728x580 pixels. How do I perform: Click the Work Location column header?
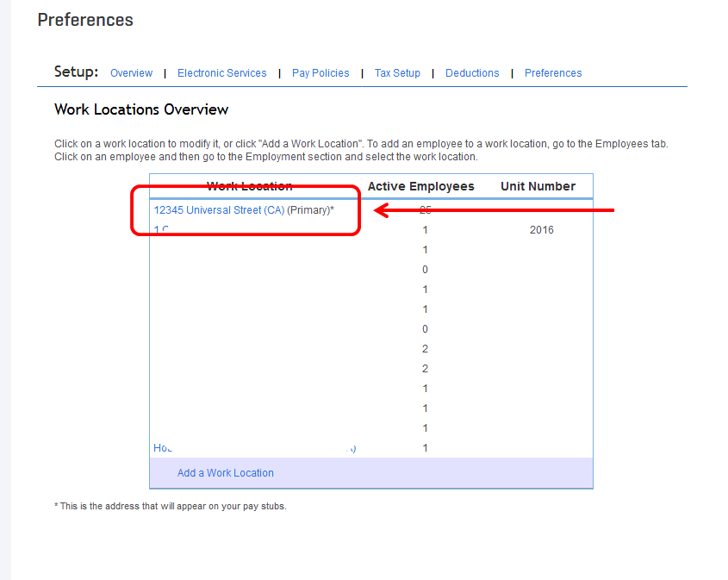tap(250, 186)
